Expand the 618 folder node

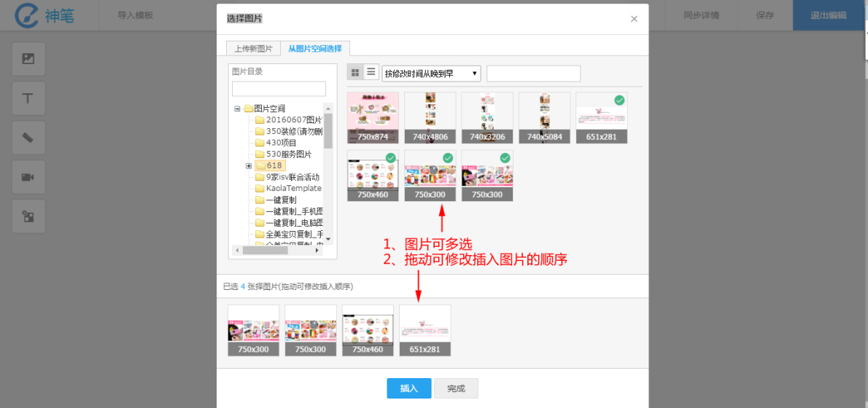tap(249, 166)
